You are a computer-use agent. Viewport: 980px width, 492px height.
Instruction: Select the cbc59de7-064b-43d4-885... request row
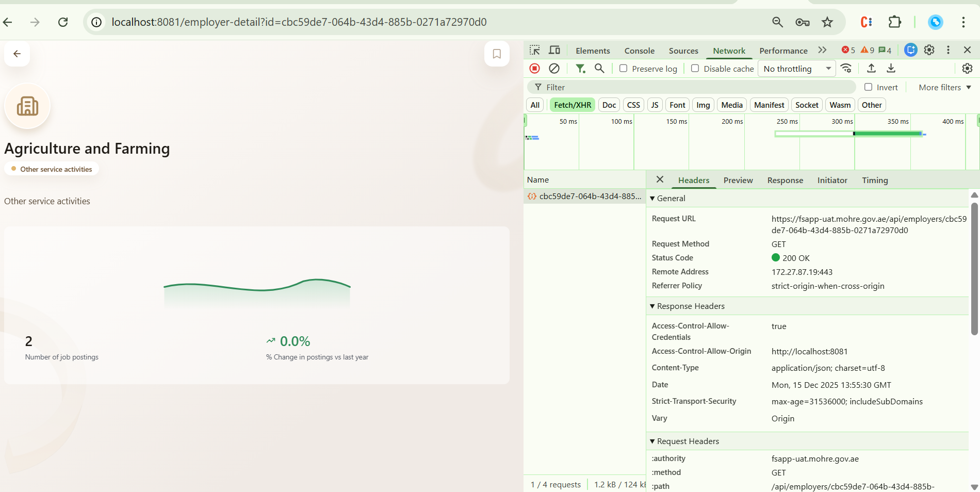585,196
